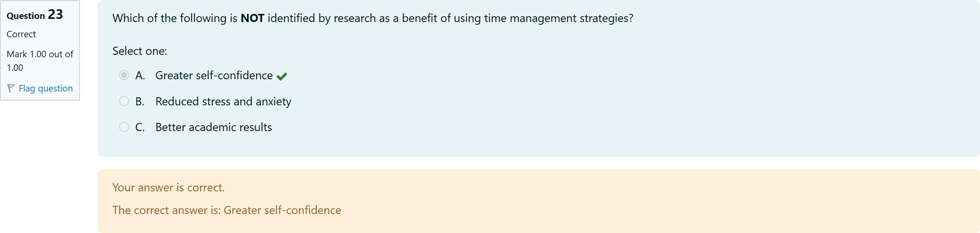Click the 'Correct' status in question info

[x=21, y=34]
